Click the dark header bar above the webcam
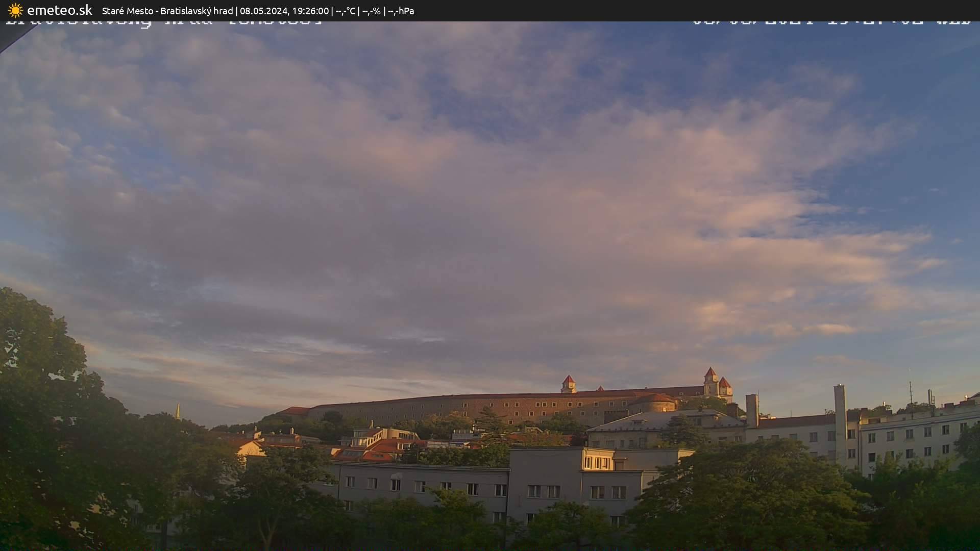Viewport: 980px width, 551px height. pyautogui.click(x=715, y=10)
